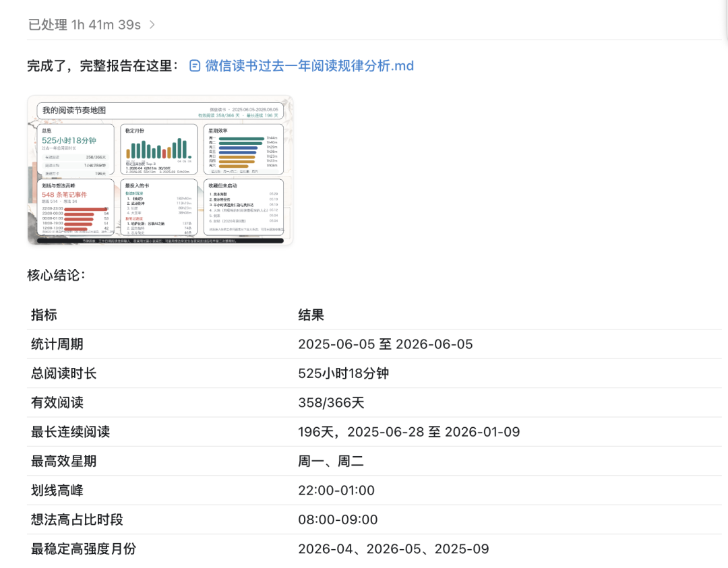Select the 最长连续阅读 table cell
Viewport: 728px width, 568px height.
coord(71,432)
